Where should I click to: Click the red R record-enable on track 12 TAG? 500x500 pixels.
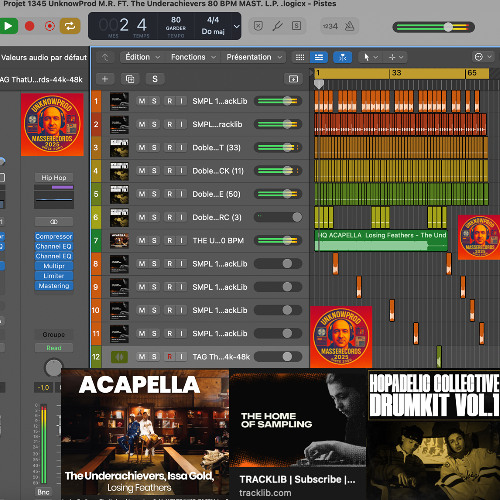coord(170,357)
